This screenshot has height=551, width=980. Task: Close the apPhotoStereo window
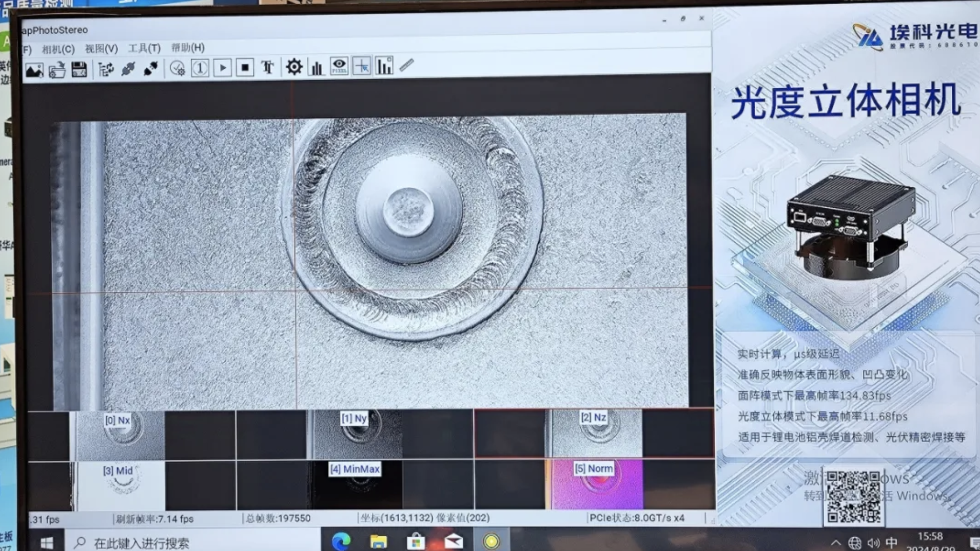click(701, 18)
